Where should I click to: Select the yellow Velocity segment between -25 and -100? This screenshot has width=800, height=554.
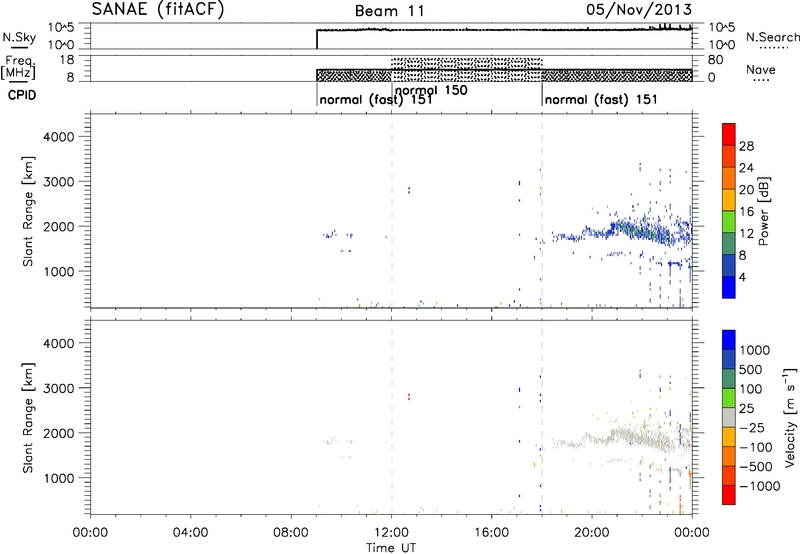pos(729,437)
